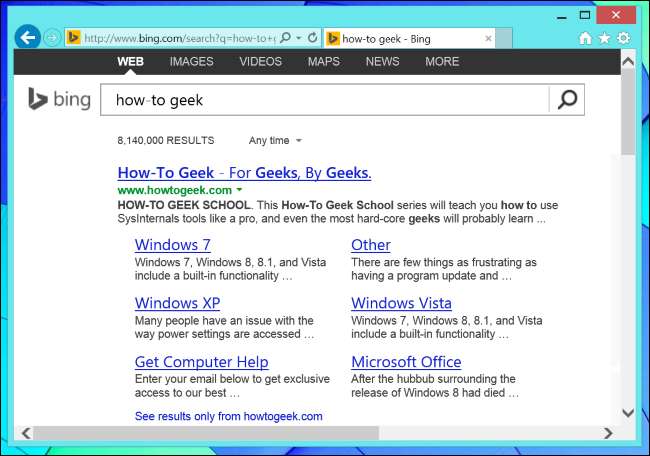
Task: Refresh the page with reload icon
Action: pos(313,38)
